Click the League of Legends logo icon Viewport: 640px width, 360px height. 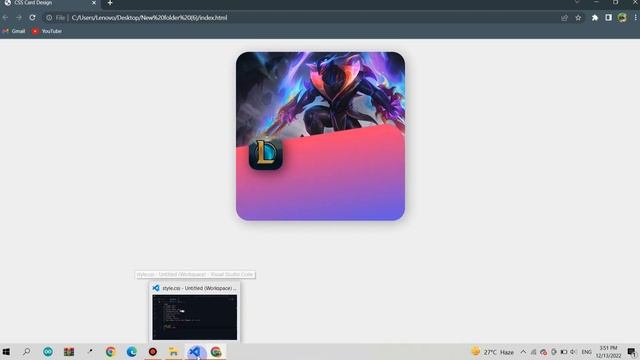[266, 154]
